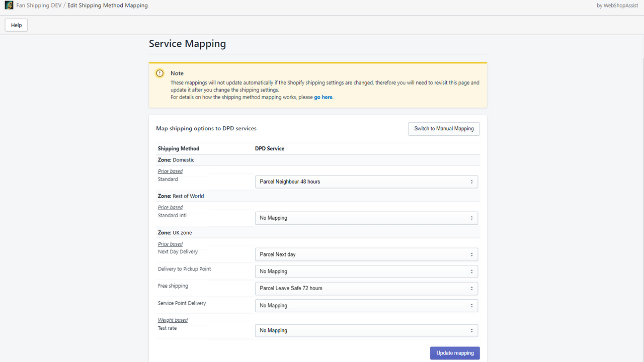Open the service dropdown for Free shipping
Image resolution: width=644 pixels, height=362 pixels.
(366, 288)
